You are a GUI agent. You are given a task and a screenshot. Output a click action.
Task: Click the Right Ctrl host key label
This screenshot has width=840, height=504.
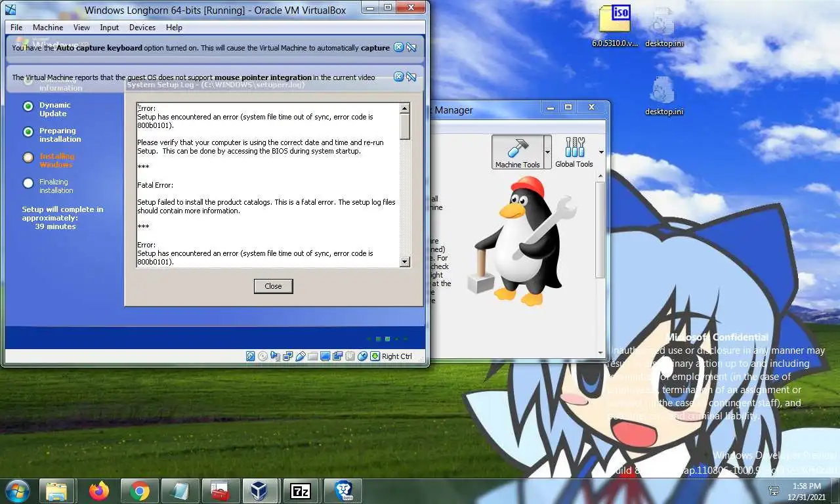(x=397, y=356)
